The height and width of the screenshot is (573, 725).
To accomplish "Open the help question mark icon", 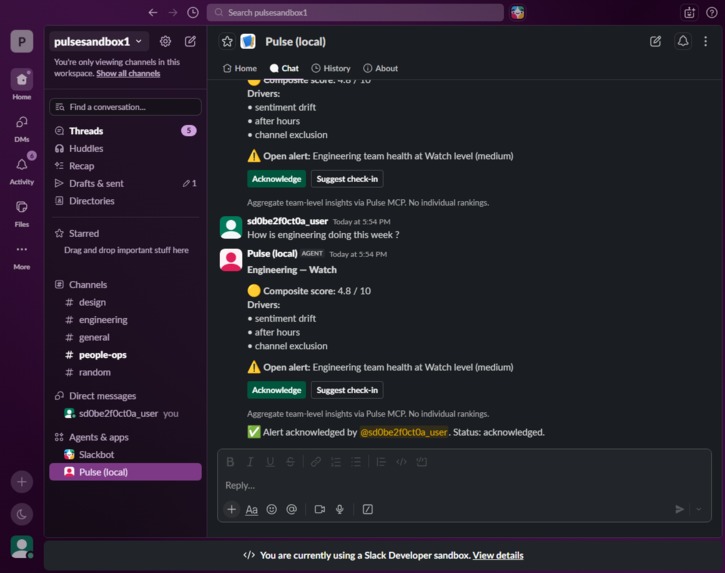I will (x=712, y=12).
